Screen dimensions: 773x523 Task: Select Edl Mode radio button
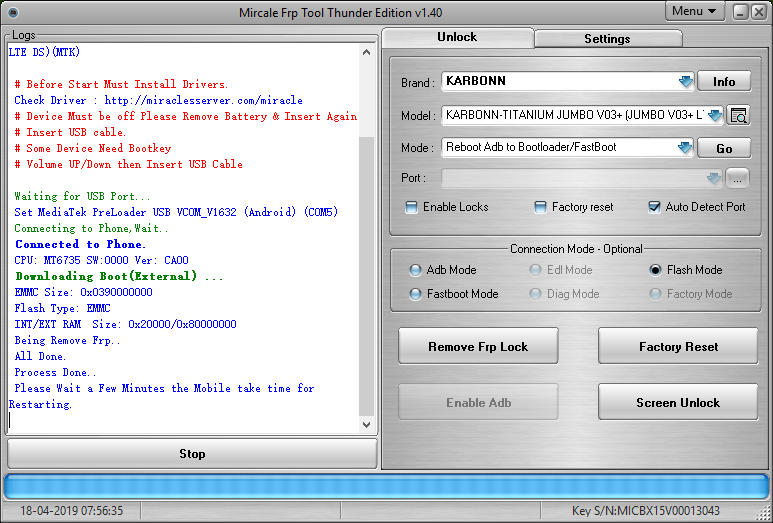pos(535,270)
